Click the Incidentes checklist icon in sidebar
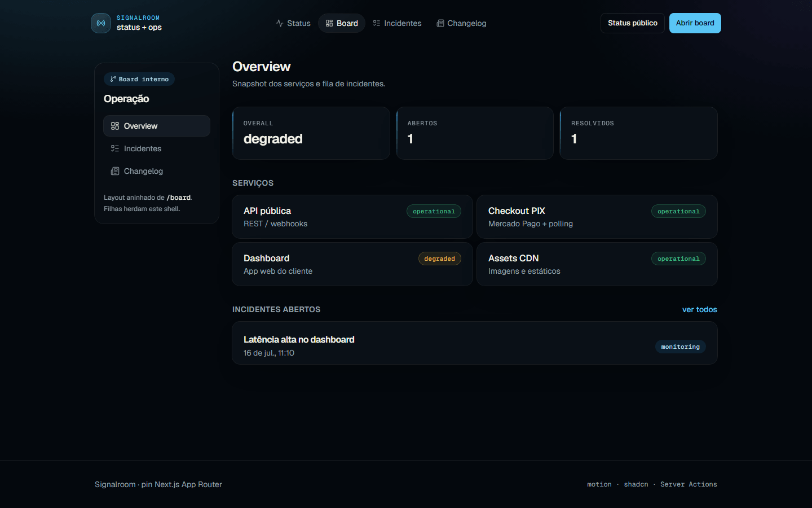 tap(115, 148)
